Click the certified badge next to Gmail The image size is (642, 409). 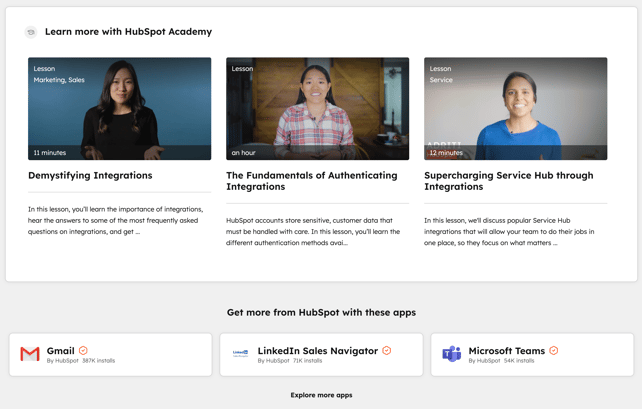83,350
